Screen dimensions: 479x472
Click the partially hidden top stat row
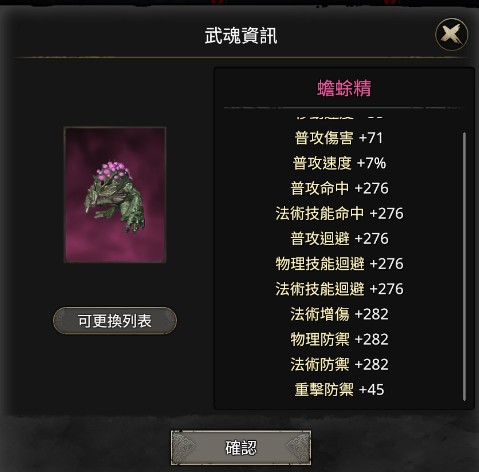click(339, 116)
